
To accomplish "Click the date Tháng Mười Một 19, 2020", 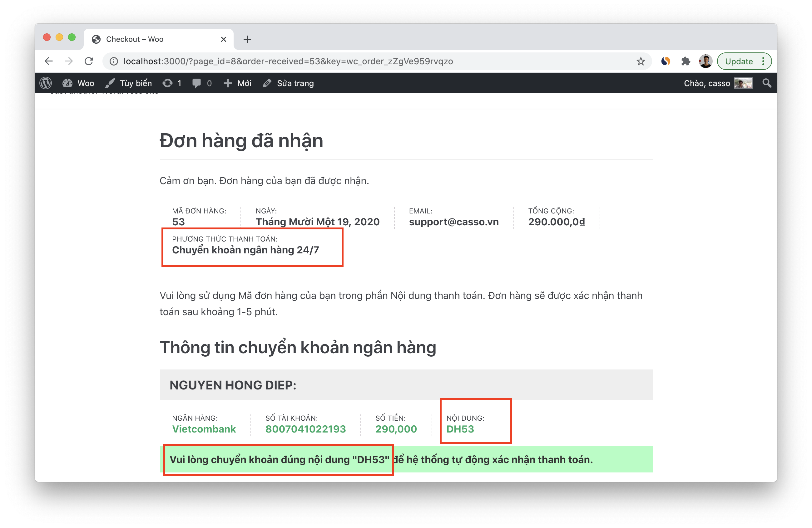I will tap(317, 222).
